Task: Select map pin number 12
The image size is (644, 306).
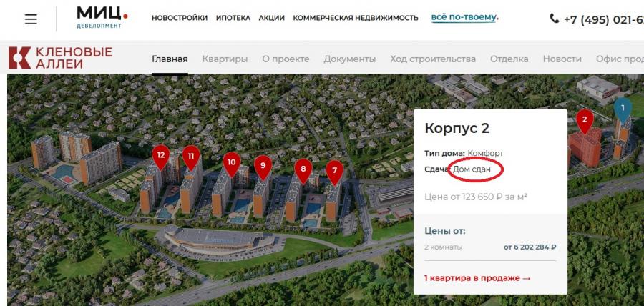Action: pos(161,157)
